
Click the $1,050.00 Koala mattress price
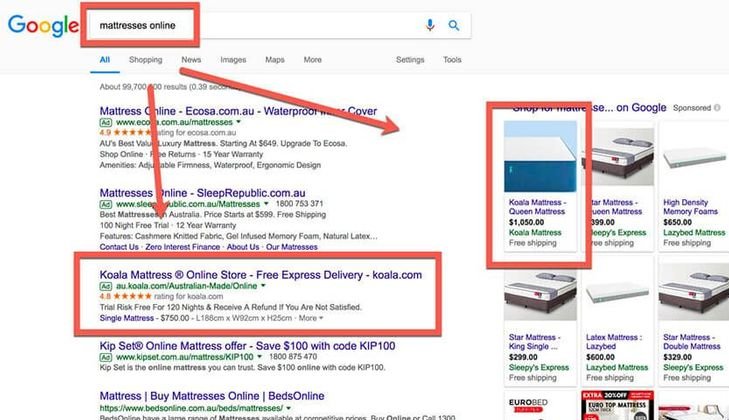(x=526, y=222)
